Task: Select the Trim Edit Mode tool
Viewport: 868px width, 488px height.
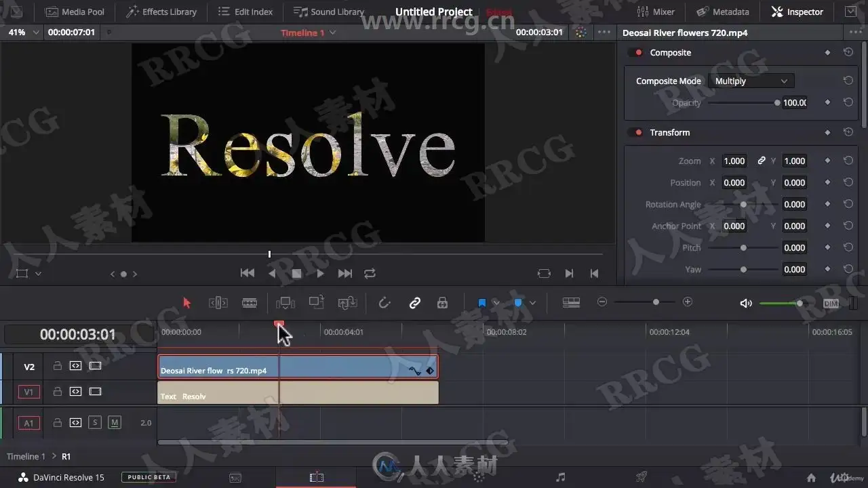Action: [218, 303]
